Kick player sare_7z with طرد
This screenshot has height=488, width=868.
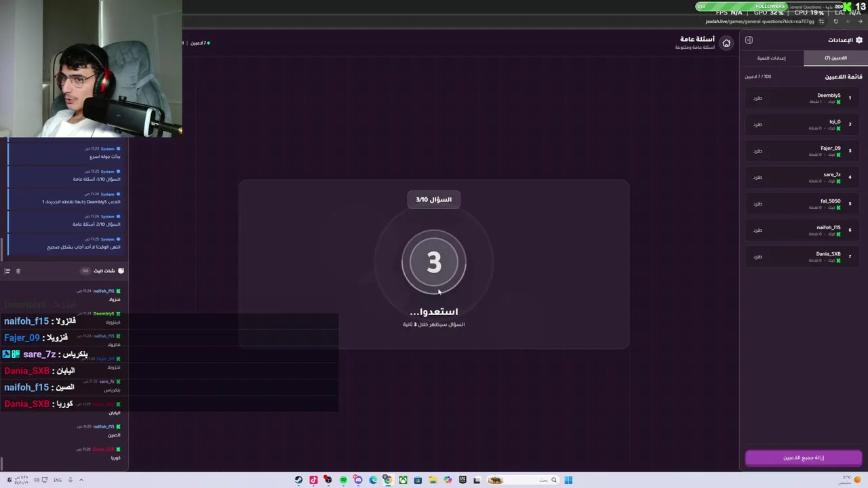pos(757,178)
